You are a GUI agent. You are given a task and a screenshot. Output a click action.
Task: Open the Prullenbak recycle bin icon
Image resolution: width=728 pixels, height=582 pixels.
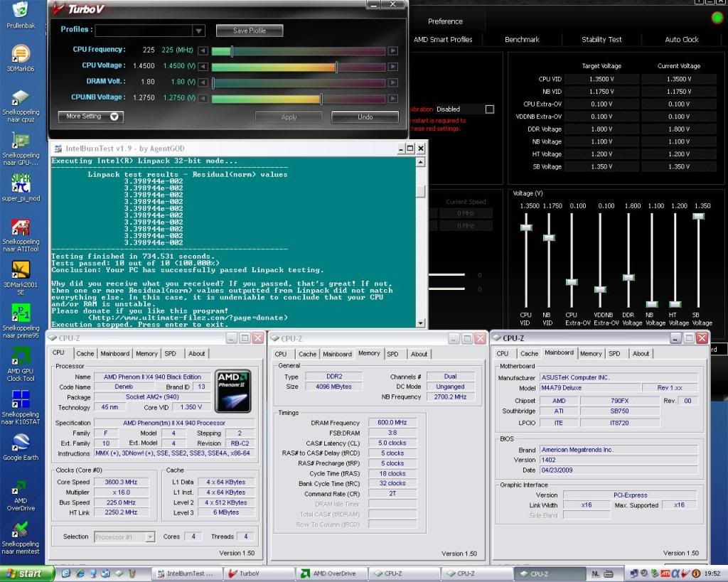(x=21, y=14)
